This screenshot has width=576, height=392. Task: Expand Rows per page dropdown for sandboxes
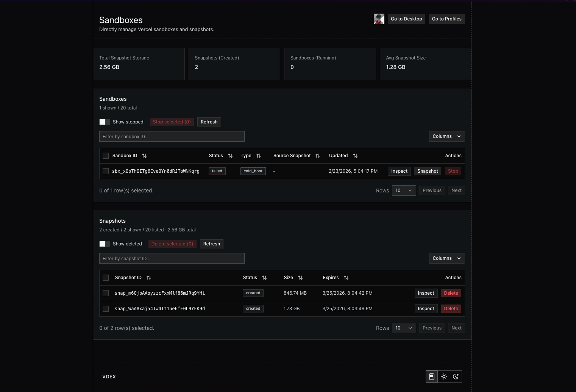tap(404, 191)
